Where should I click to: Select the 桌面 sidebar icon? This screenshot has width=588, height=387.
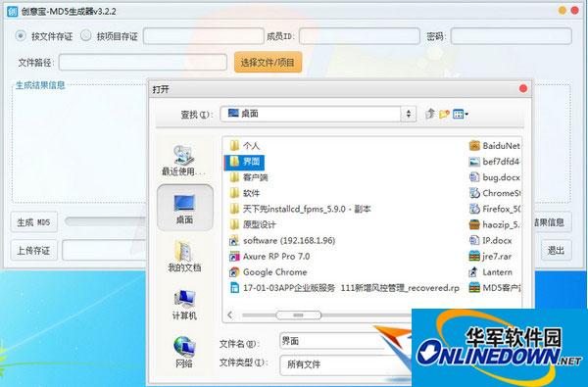[184, 208]
